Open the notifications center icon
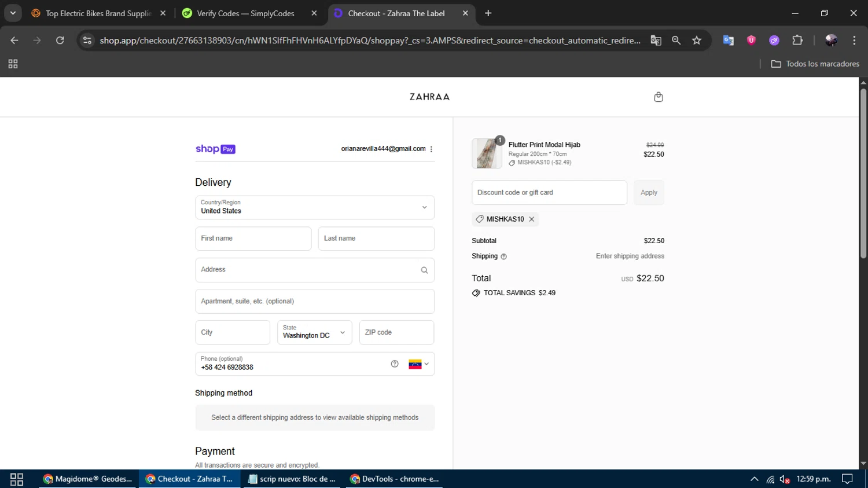 point(848,479)
